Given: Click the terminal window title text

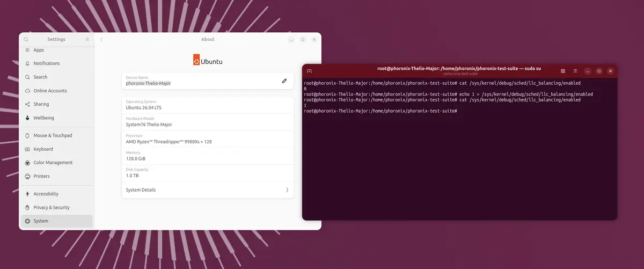Looking at the screenshot, I should [x=459, y=68].
